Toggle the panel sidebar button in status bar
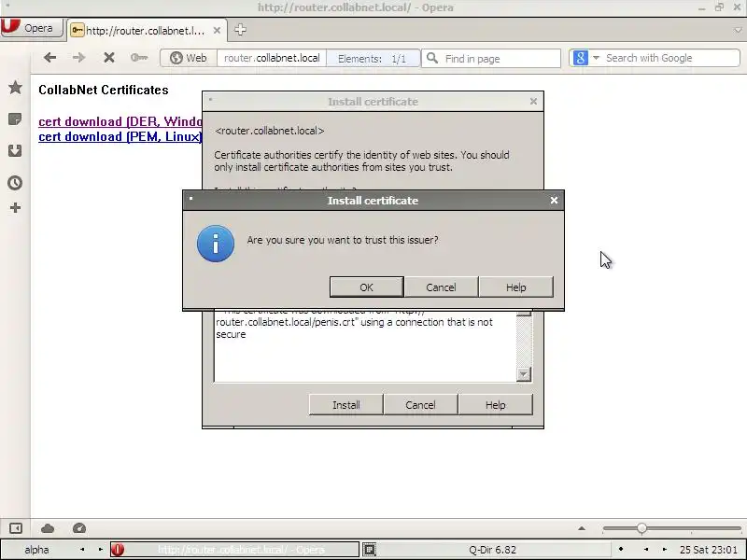The height and width of the screenshot is (560, 747). coord(16,528)
